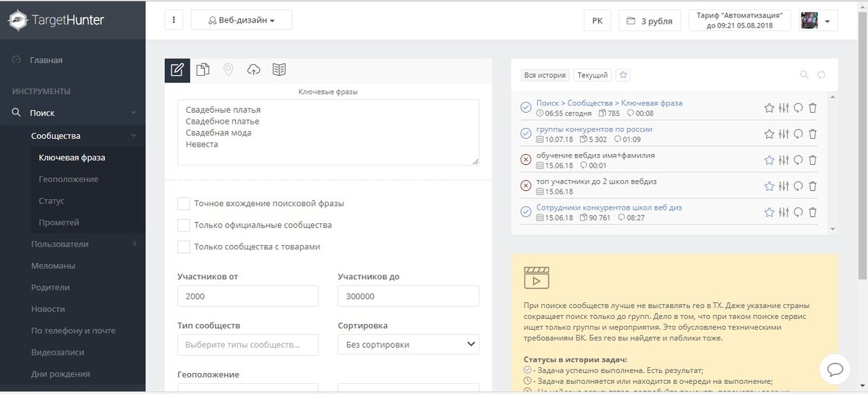Open the chat support bubble
The image size is (868, 394).
pos(835,369)
